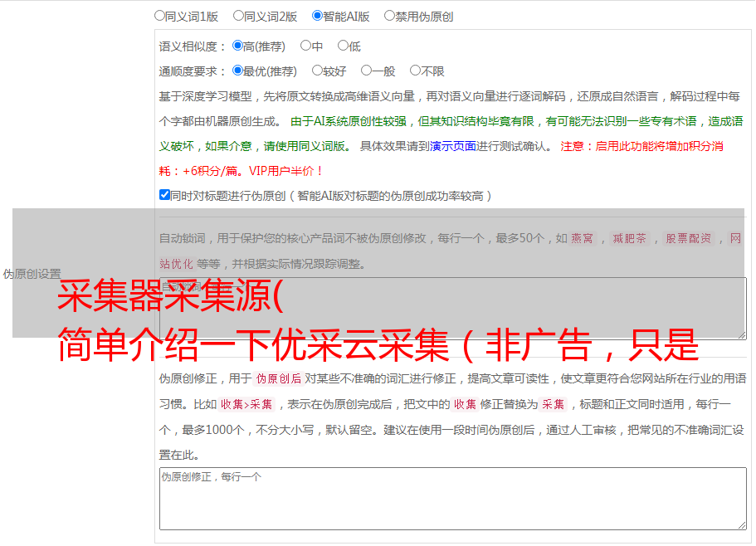
Task: Grab the 伪原创修正 textarea resize handle
Action: (742, 525)
